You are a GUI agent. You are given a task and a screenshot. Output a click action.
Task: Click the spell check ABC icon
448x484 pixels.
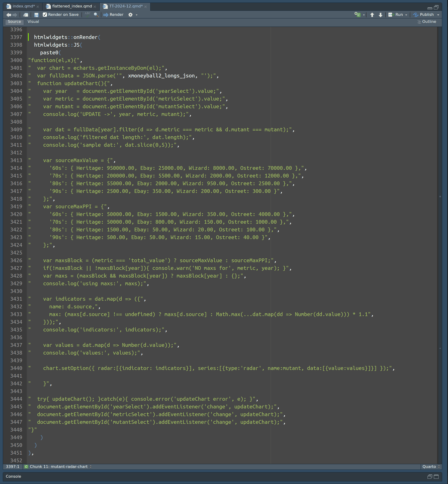click(87, 14)
